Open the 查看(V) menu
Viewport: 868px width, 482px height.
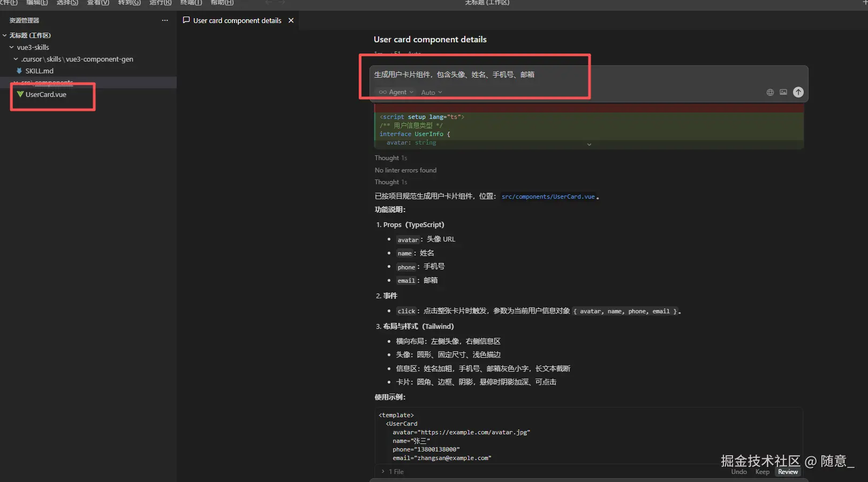(98, 3)
